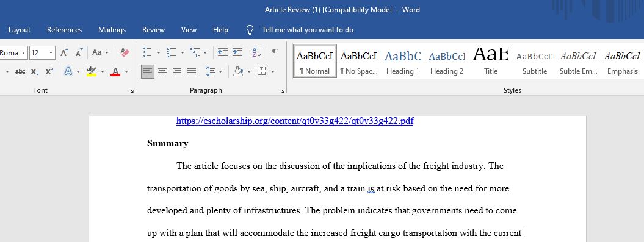The width and height of the screenshot is (644, 242).
Task: Open the Paragraph settings dialog launcher
Action: pyautogui.click(x=282, y=90)
